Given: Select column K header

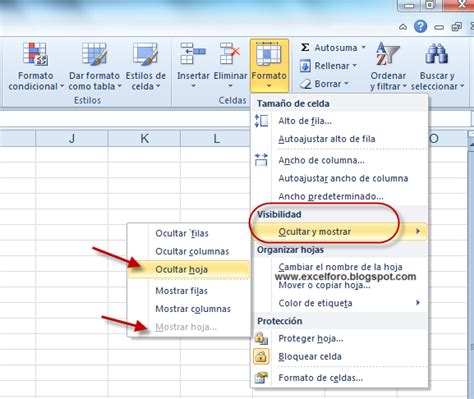Looking at the screenshot, I should tap(144, 138).
